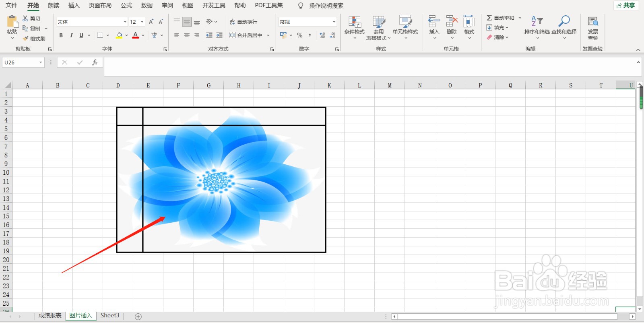Toggle middle vertical alignment

187,22
